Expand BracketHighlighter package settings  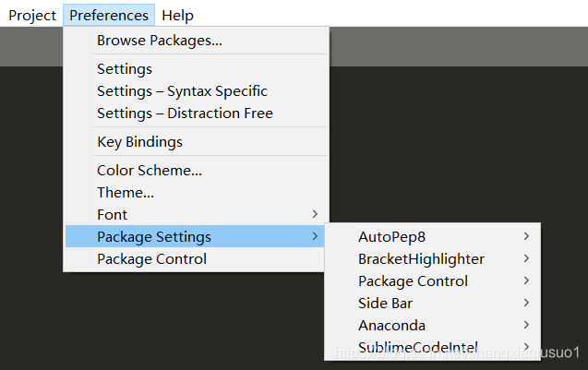pos(432,258)
